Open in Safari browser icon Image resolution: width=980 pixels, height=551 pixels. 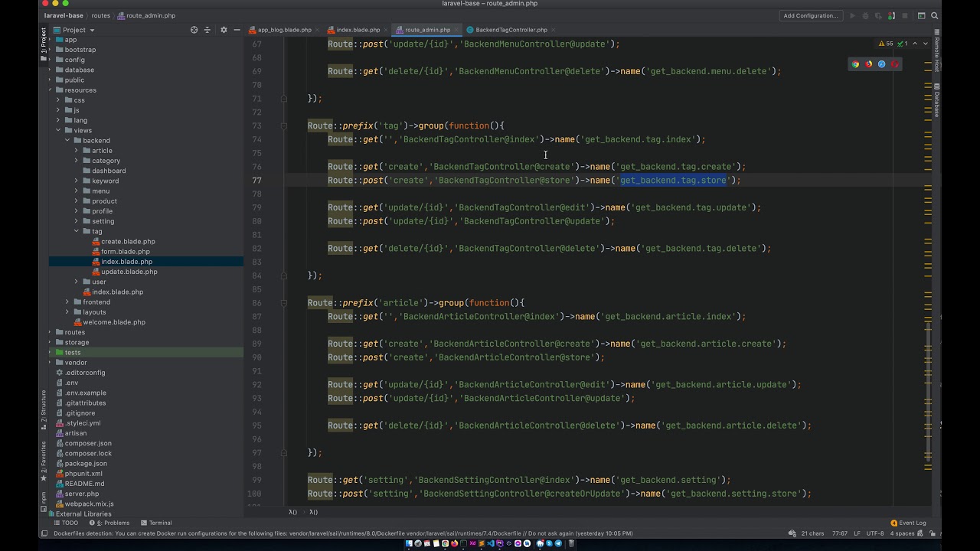pos(881,64)
